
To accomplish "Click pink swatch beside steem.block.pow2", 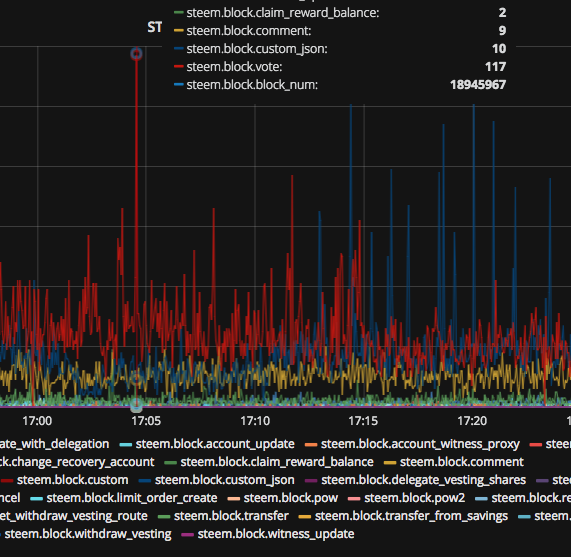I will pos(354,499).
